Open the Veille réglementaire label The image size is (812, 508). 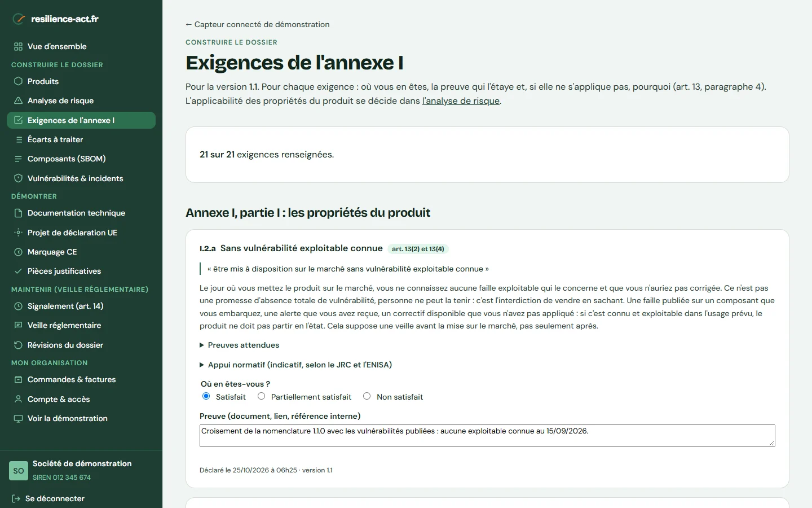click(x=64, y=325)
